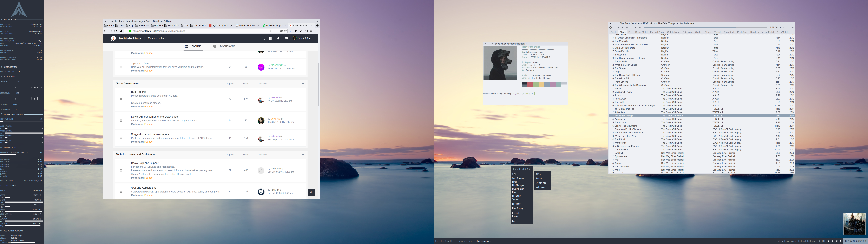Toggle Firefox sidebar icon
868x244 pixels.
click(x=306, y=31)
